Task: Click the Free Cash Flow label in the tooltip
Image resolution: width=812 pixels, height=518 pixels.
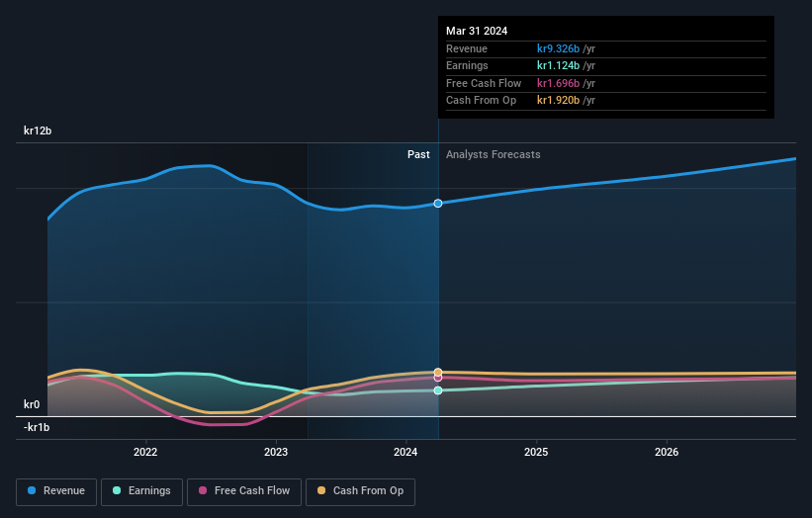Action: pos(484,83)
